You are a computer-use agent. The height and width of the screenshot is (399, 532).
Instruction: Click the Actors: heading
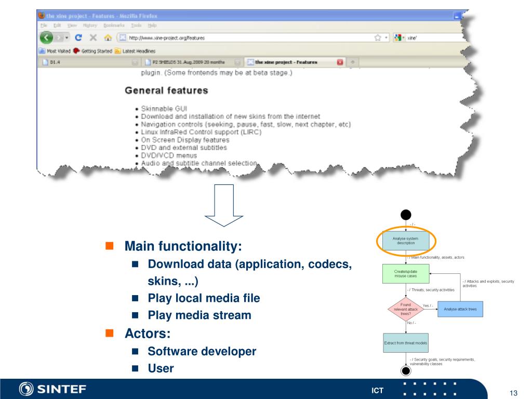point(148,333)
